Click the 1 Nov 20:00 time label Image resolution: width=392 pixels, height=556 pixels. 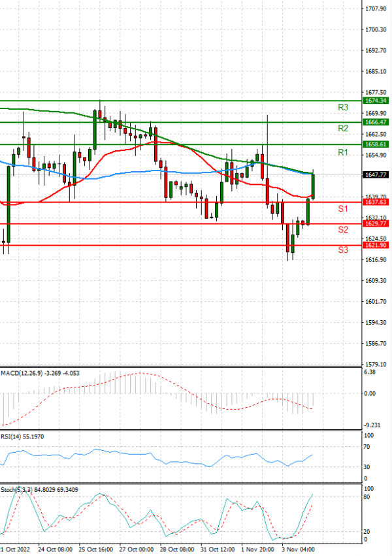coord(257,549)
